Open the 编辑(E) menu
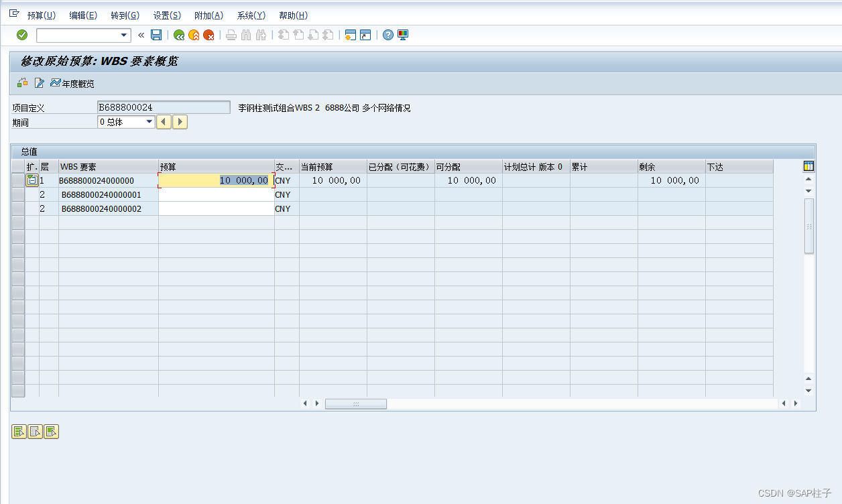842x504 pixels. point(83,15)
